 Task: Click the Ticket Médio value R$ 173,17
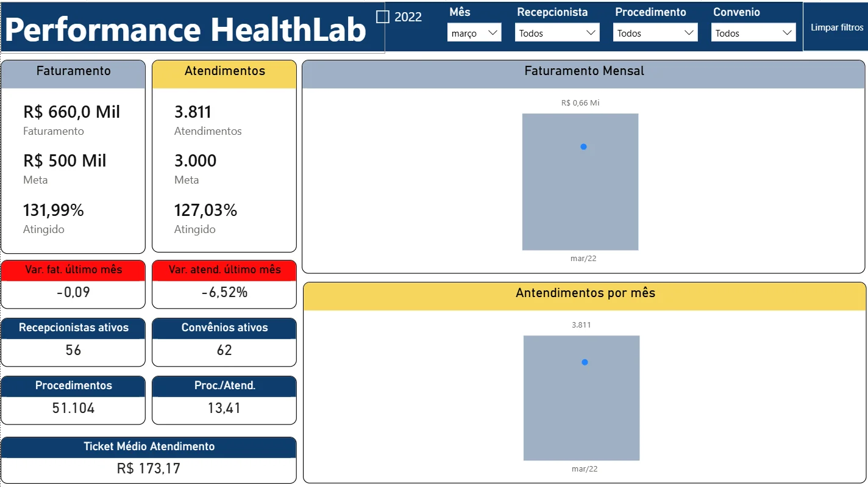(149, 468)
